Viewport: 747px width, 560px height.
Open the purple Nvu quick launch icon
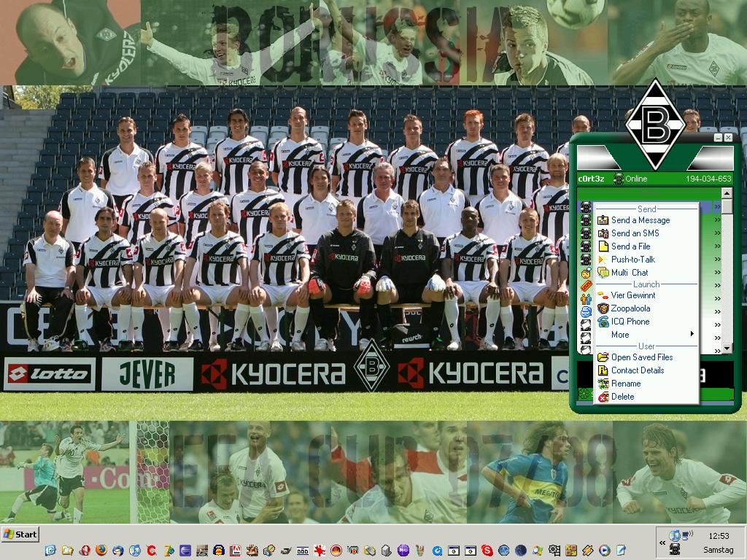(403, 551)
